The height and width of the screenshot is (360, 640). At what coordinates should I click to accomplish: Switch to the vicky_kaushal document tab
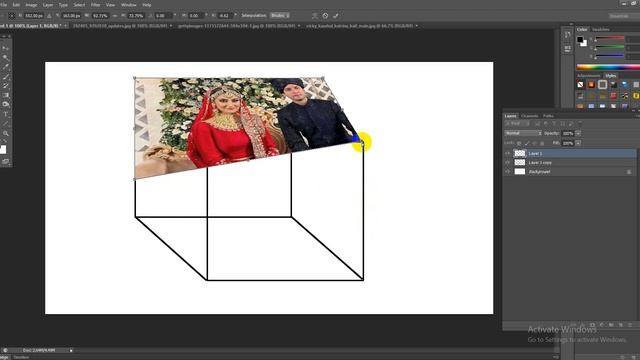(360, 26)
